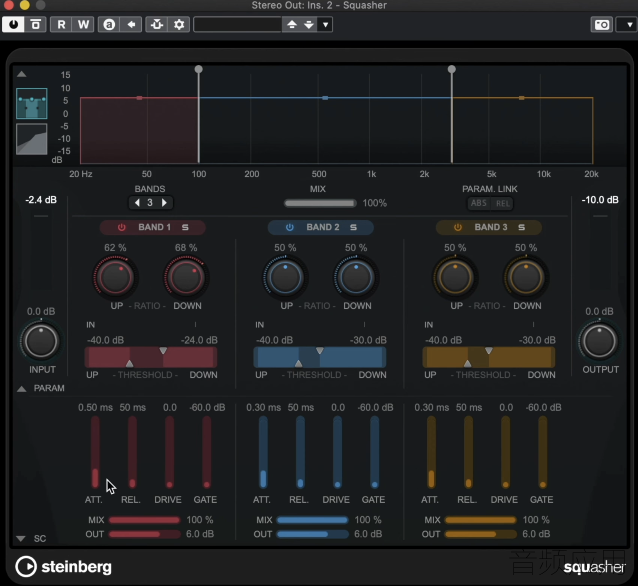Click Band 3 OUT slider
Image resolution: width=638 pixels, height=586 pixels.
tap(481, 534)
